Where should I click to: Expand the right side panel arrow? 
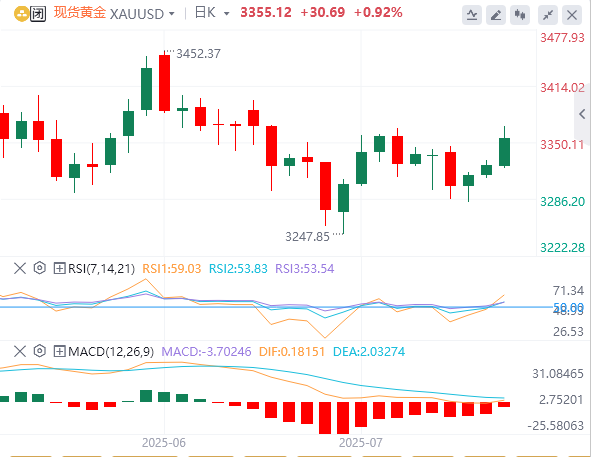(582, 114)
